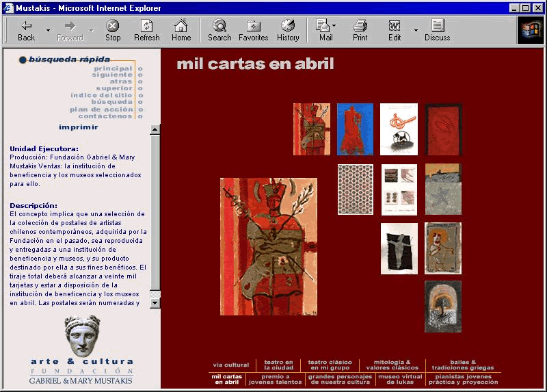
Task: Click the text scrollbar down arrow
Action: (x=155, y=303)
